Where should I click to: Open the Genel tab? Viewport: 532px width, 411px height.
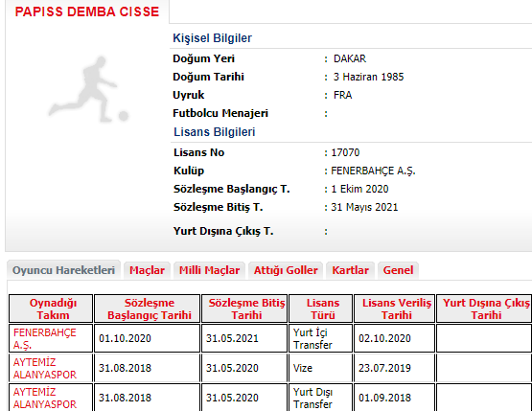pyautogui.click(x=398, y=270)
